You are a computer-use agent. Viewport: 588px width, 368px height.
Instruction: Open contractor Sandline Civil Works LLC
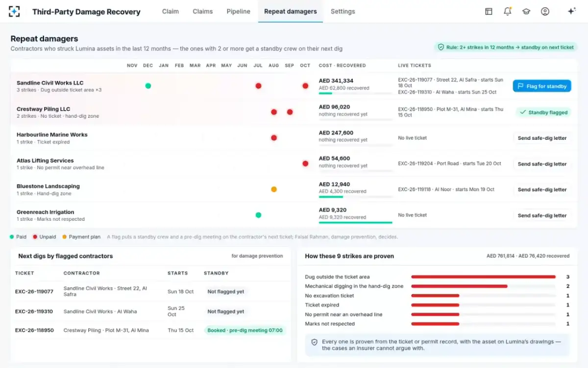point(50,83)
